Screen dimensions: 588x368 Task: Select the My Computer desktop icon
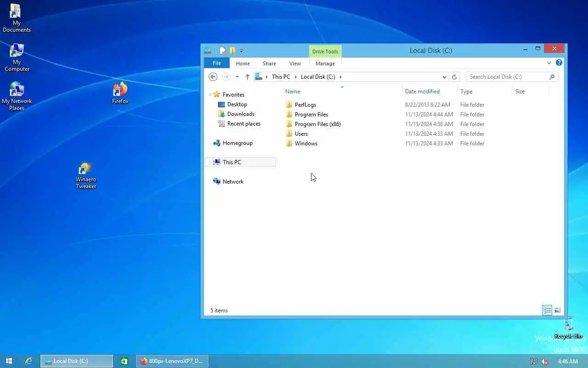pos(17,57)
